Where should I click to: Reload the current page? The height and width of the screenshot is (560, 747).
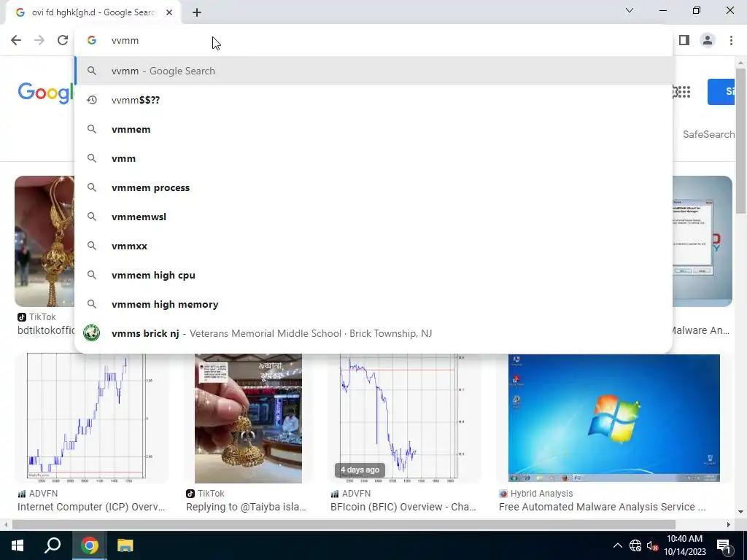tap(63, 40)
